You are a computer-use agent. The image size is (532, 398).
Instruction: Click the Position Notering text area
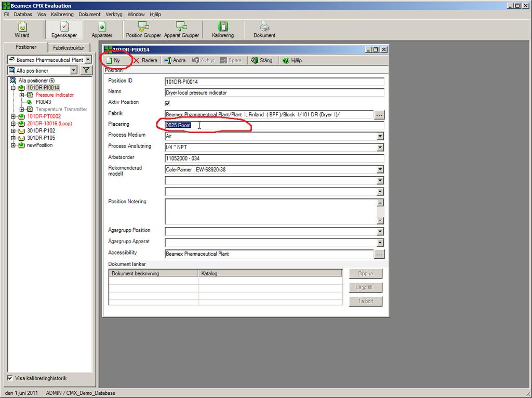[x=271, y=211]
